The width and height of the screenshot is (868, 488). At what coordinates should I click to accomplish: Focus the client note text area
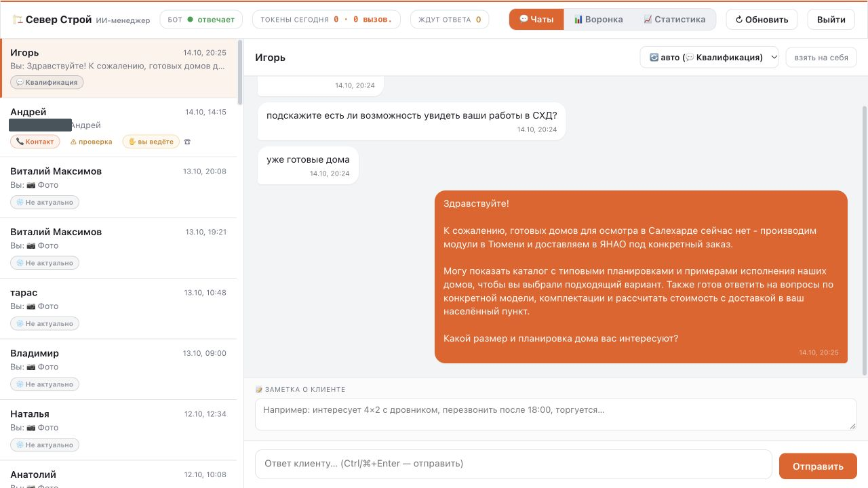pos(556,414)
